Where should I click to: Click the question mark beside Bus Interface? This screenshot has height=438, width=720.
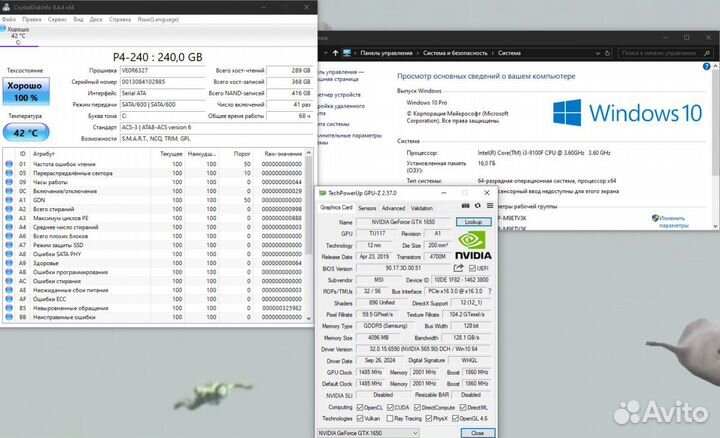point(490,292)
